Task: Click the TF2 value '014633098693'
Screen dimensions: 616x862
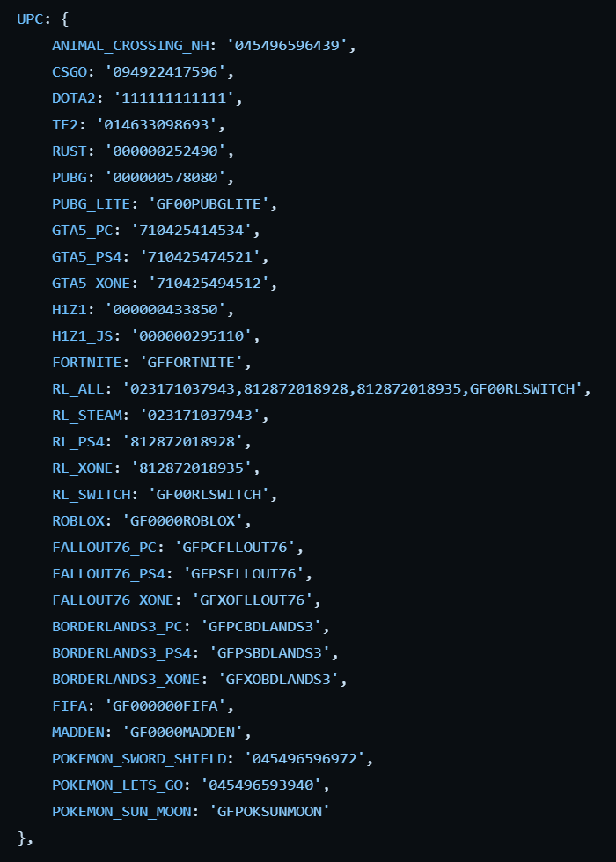Action: 157,125
